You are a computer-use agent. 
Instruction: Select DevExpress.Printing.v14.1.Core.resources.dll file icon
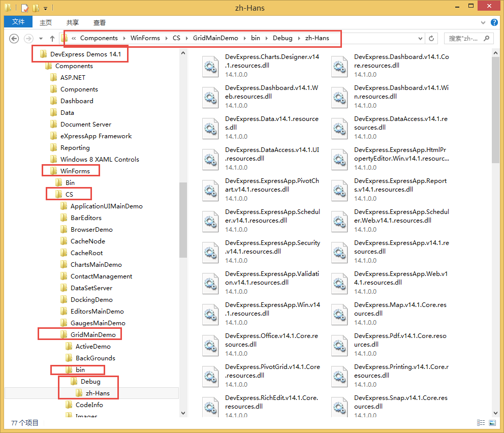pos(339,376)
